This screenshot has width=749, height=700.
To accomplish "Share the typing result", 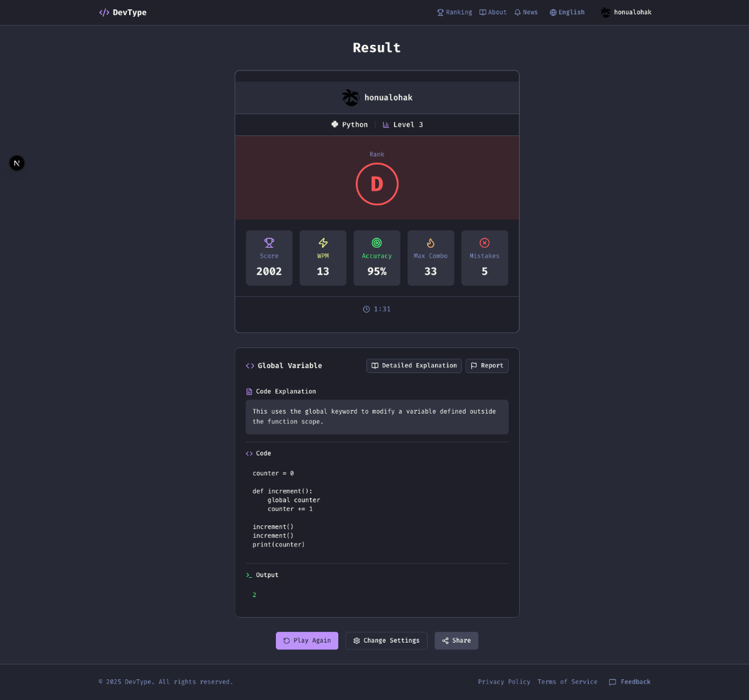I will tap(456, 641).
